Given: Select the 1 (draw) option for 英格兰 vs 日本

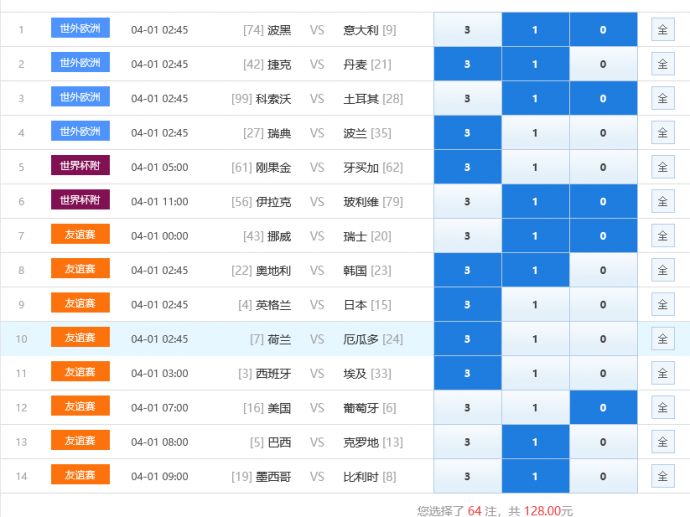Looking at the screenshot, I should pos(535,305).
